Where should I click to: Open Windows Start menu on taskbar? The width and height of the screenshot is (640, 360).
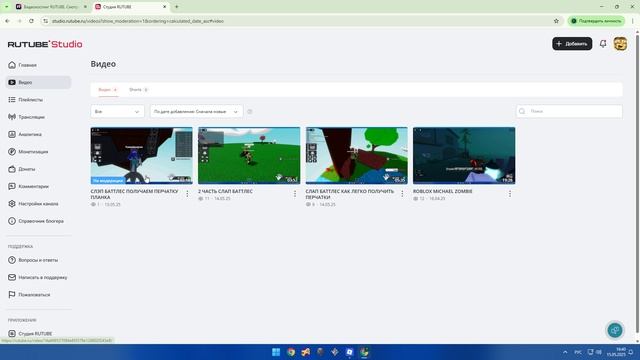(x=276, y=352)
